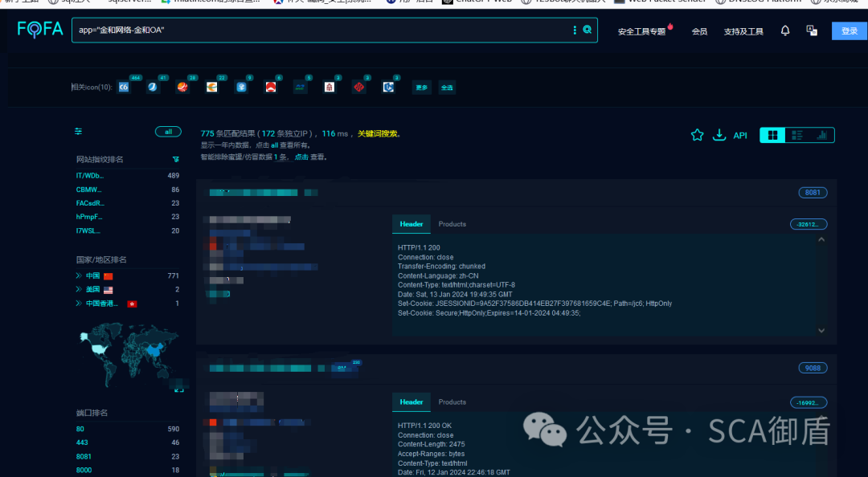868x477 pixels.
Task: Select Header tab in the 8081 result
Action: click(411, 224)
